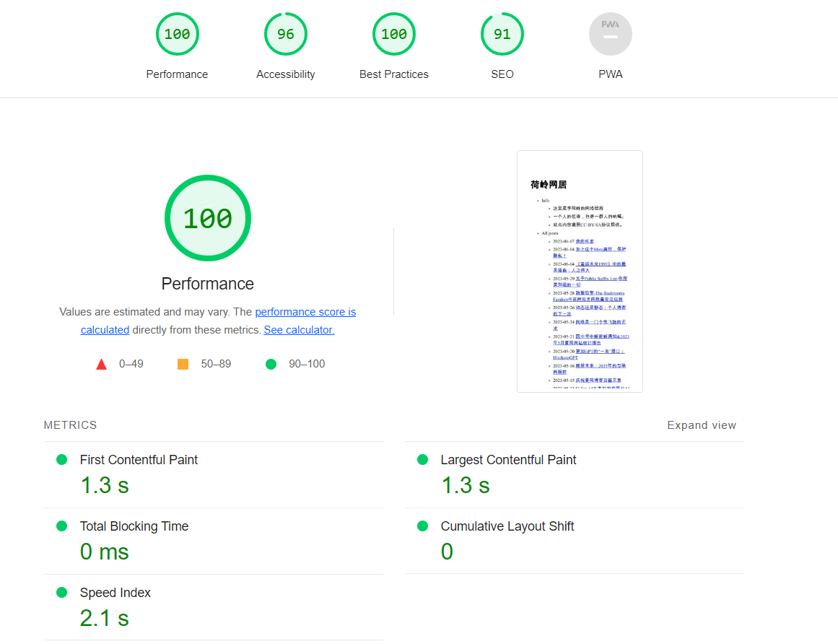Open the Best Practices score gauge

(x=393, y=34)
